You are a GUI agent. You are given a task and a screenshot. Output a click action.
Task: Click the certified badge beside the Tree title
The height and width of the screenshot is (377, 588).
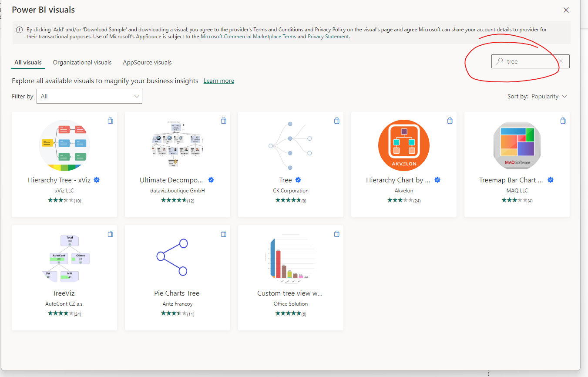pyautogui.click(x=298, y=180)
